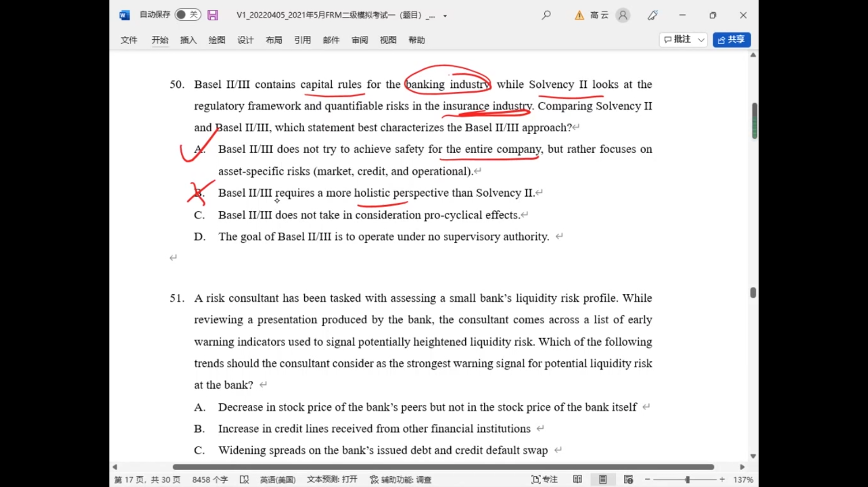
Task: Switch to the 视图 tab
Action: pos(388,40)
